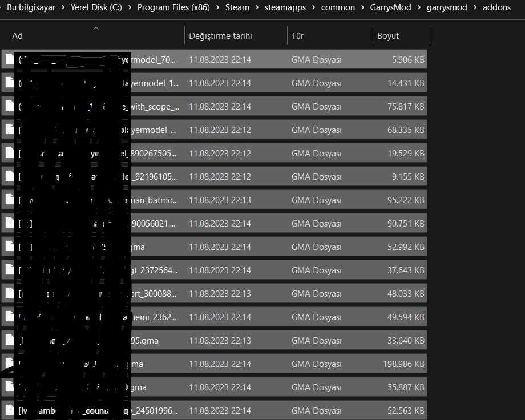525x420 pixels.
Task: Select file name ending 'with_scope_...'
Action: click(99, 107)
